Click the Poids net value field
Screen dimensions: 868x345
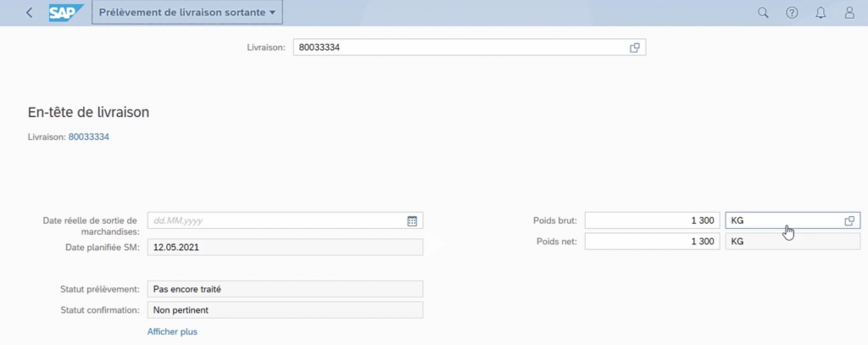(652, 242)
